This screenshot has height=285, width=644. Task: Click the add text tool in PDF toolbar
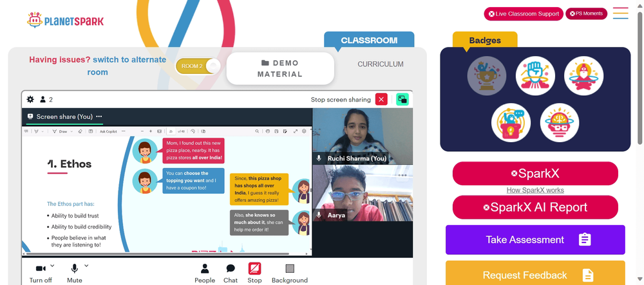click(91, 131)
